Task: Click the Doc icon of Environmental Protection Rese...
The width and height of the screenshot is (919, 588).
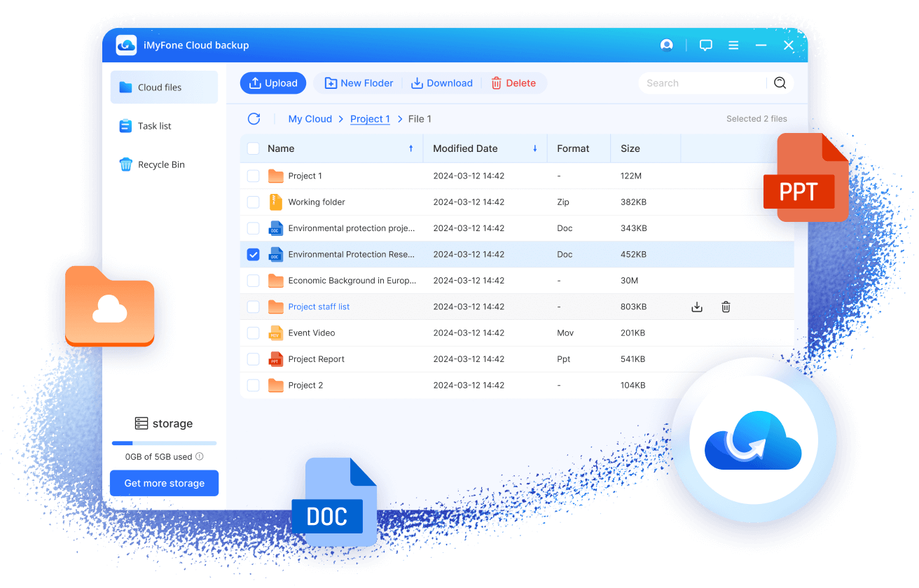Action: [276, 254]
